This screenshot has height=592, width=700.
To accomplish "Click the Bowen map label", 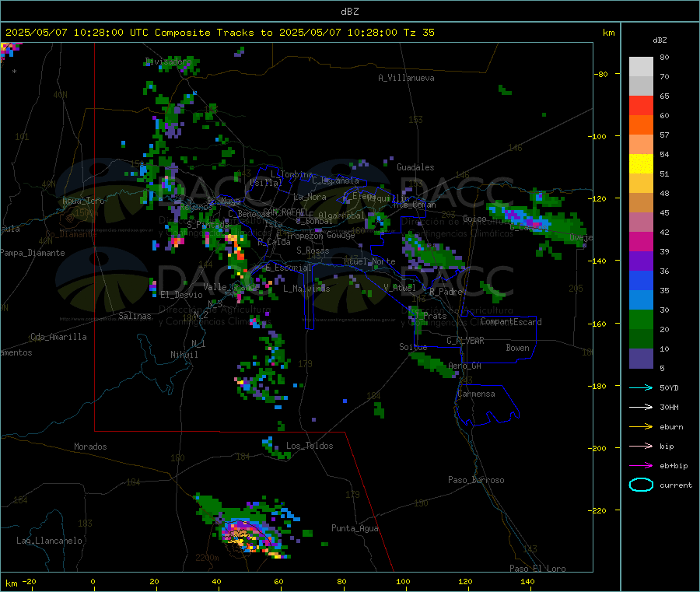I will pyautogui.click(x=517, y=349).
